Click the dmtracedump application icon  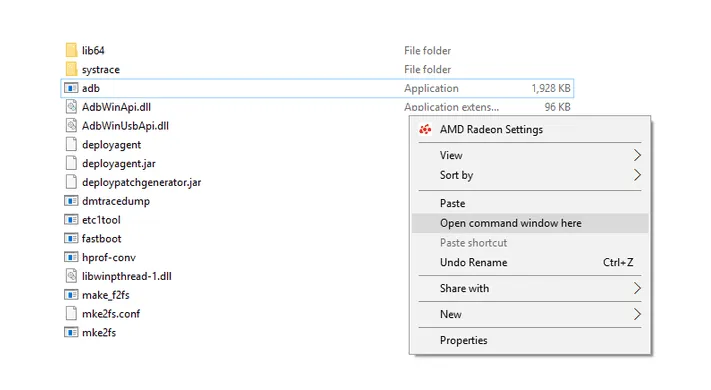tap(71, 201)
